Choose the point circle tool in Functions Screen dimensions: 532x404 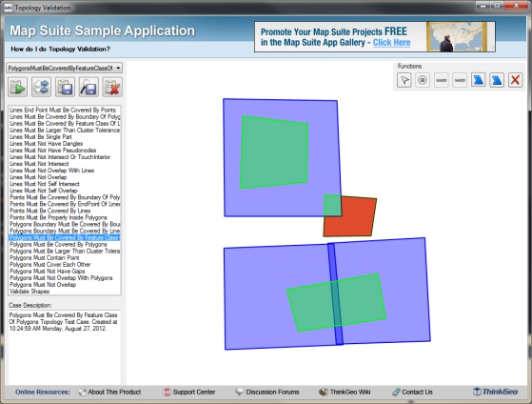[423, 80]
